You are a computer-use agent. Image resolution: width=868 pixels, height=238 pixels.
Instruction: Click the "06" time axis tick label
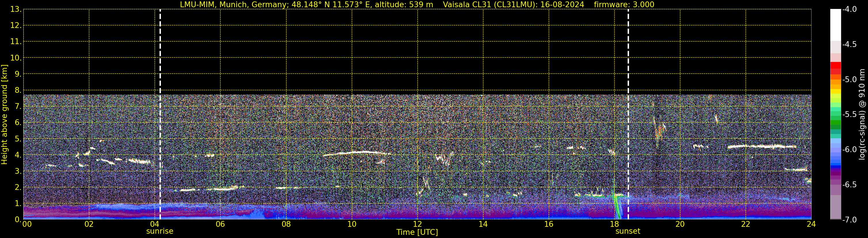tap(220, 224)
